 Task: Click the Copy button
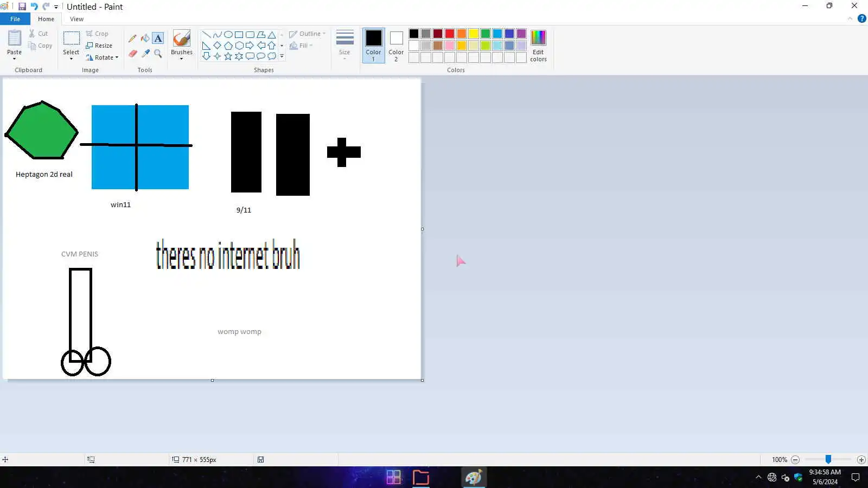(x=41, y=46)
